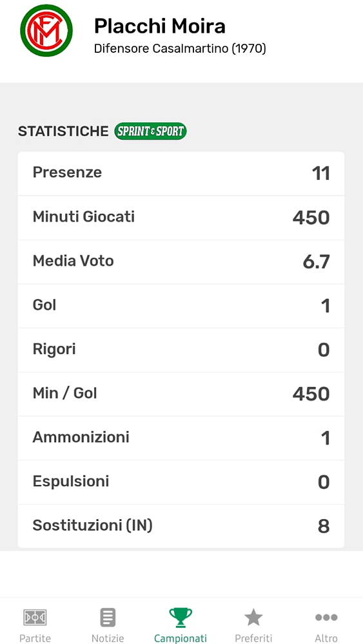Switch to the Campionati tab label
363x644 pixels.
[181, 638]
